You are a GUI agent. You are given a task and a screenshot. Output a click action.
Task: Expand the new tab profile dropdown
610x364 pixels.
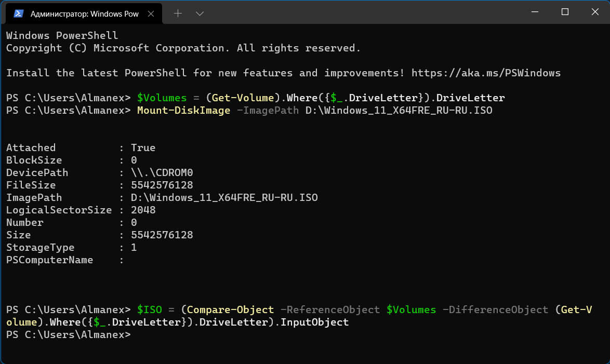tap(200, 14)
